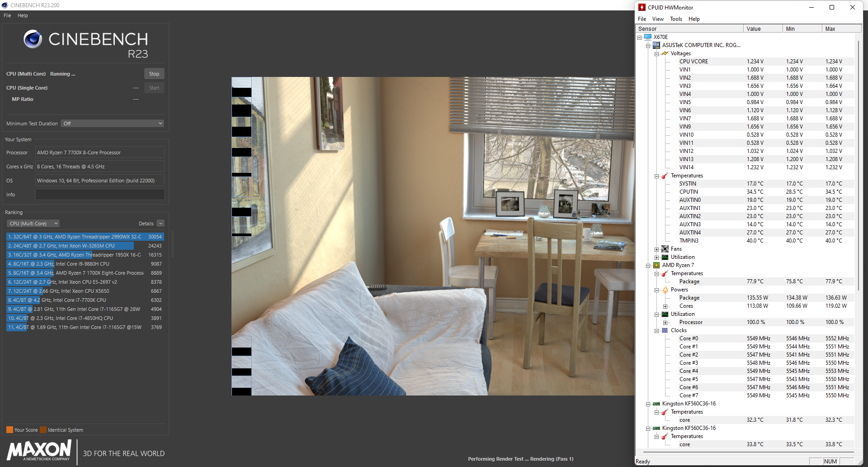
Task: Click the Cinebench logo sphere icon
Action: 33,39
